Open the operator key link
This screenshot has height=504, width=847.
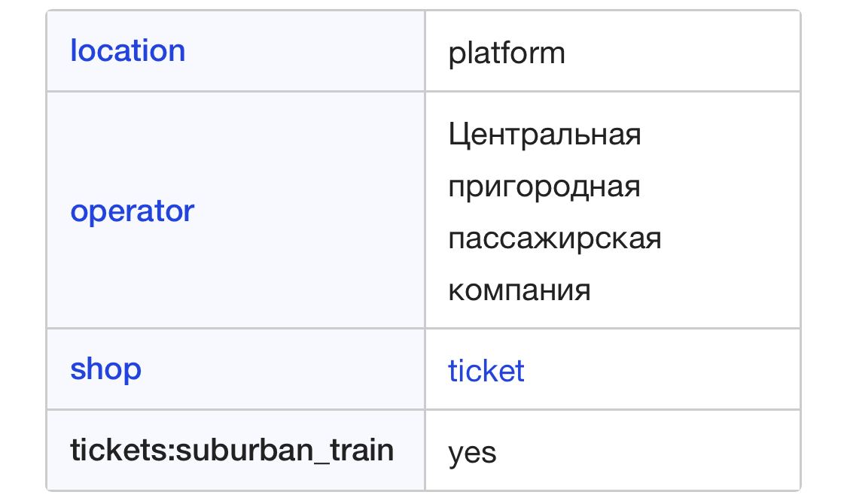tap(133, 211)
